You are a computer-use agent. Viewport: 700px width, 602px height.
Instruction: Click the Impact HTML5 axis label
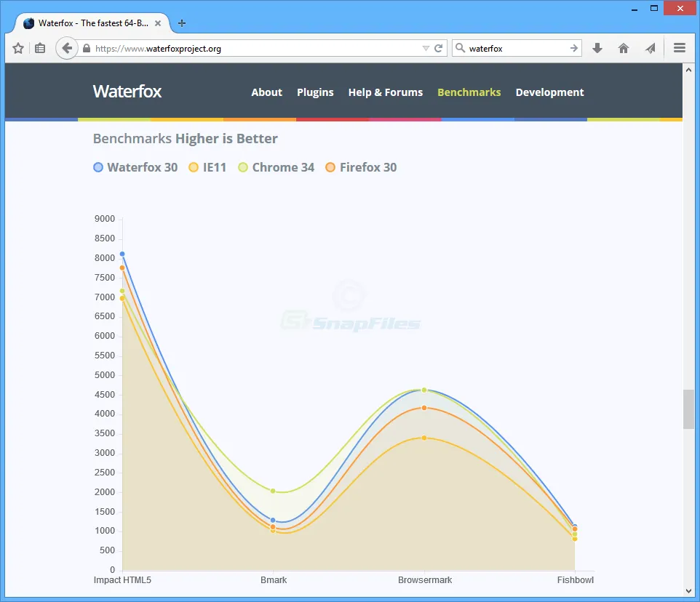point(122,580)
